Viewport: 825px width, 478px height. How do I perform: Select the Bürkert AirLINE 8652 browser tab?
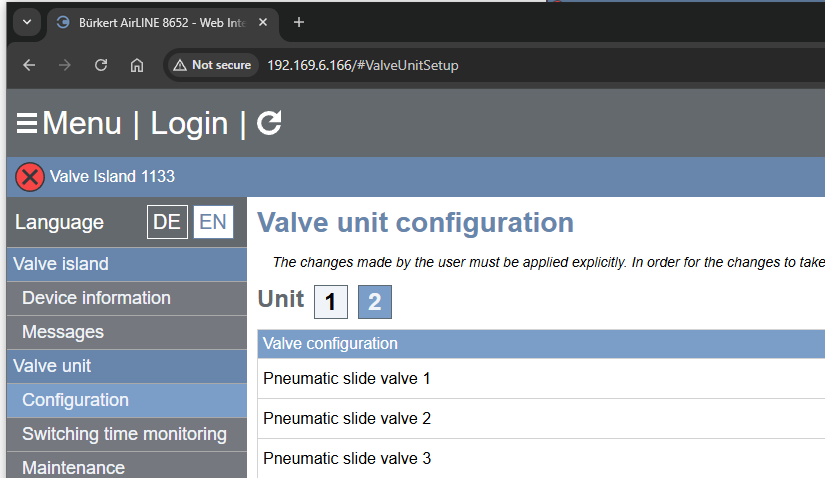click(x=162, y=23)
